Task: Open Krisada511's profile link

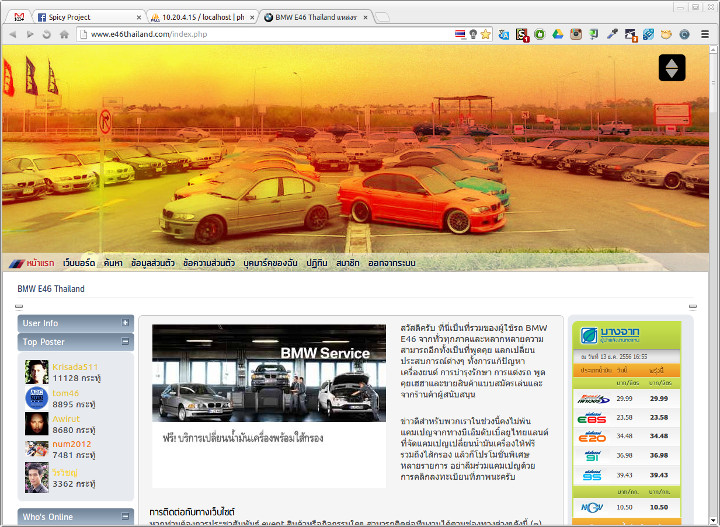Action: click(75, 367)
